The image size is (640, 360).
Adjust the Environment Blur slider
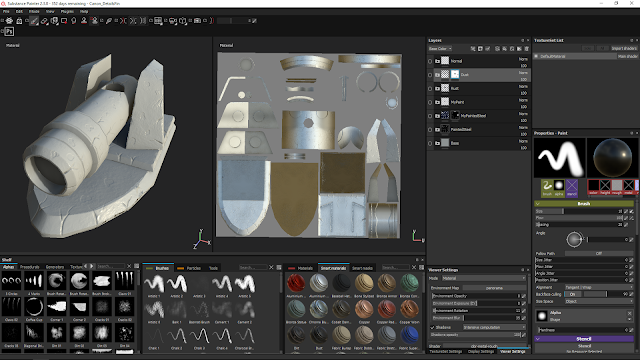point(476,318)
